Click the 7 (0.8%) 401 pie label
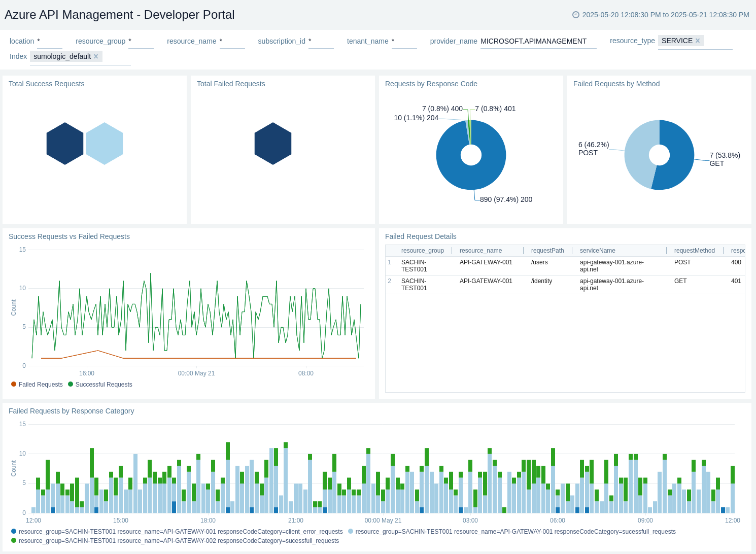 tap(495, 109)
